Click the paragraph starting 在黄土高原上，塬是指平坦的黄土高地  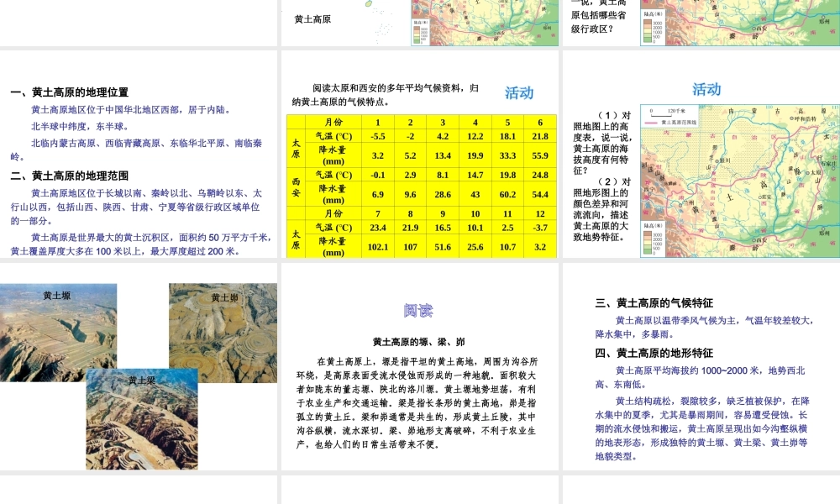pyautogui.click(x=417, y=402)
